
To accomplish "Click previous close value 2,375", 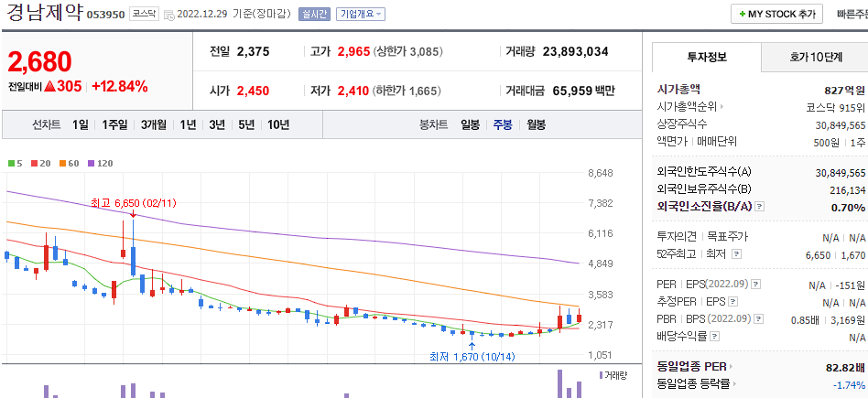I will point(253,51).
